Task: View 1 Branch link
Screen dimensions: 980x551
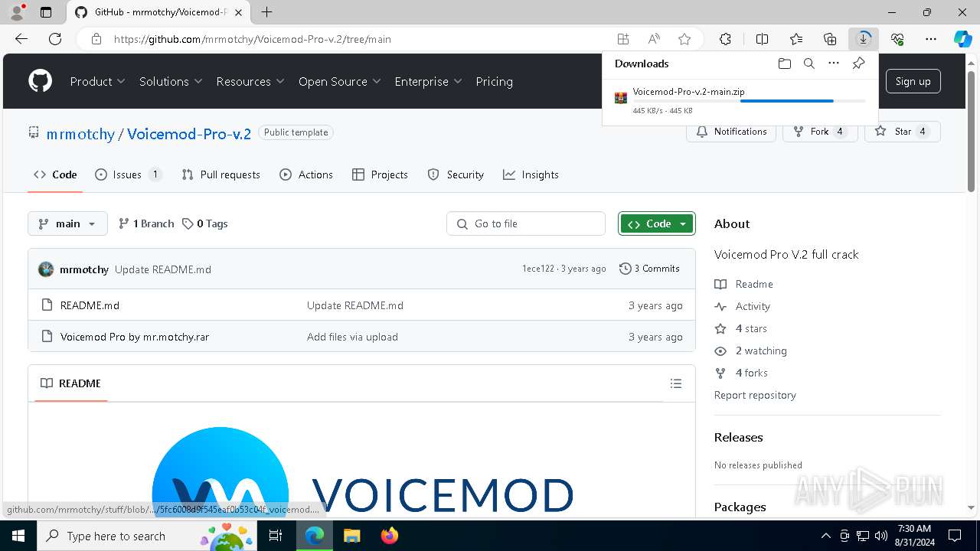Action: tap(146, 223)
